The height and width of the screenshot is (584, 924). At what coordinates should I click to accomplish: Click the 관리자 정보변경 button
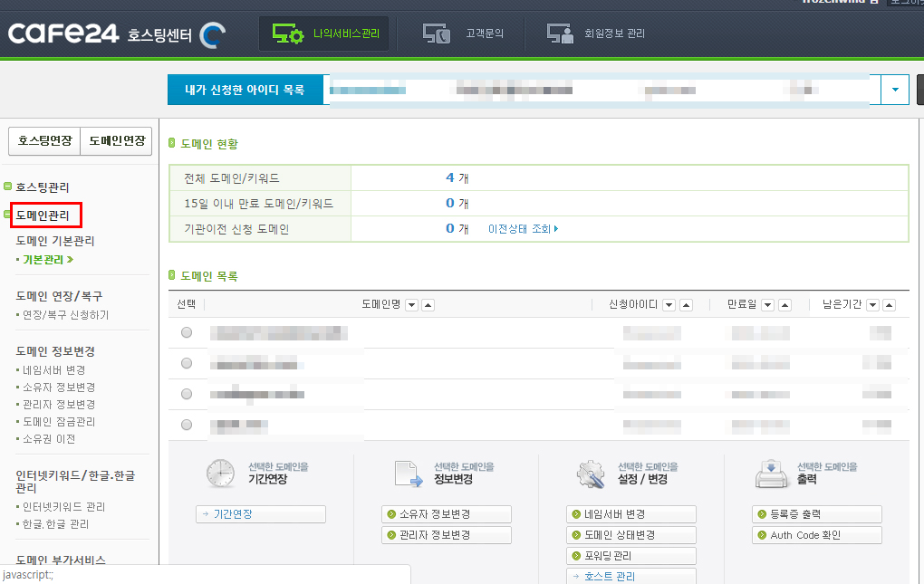coord(446,535)
